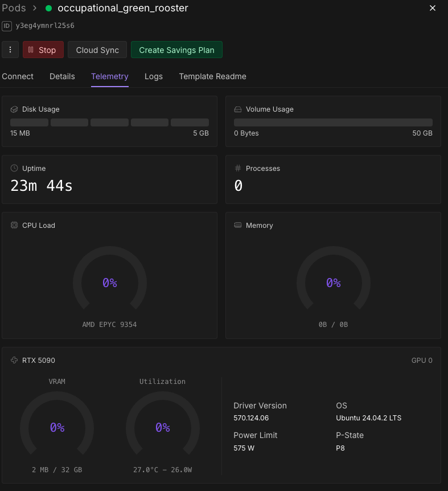
Task: Click the 15 MB disk used value
Action: coord(20,133)
